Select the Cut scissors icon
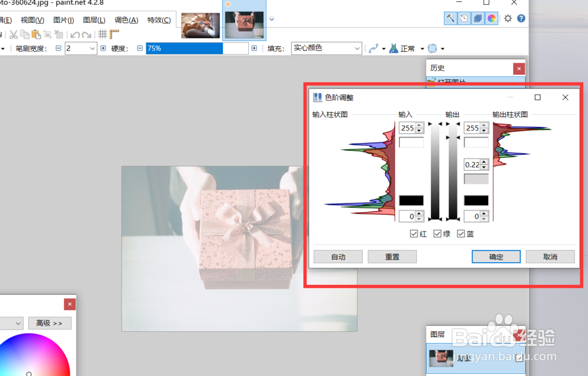Image resolution: width=588 pixels, height=376 pixels. click(14, 34)
